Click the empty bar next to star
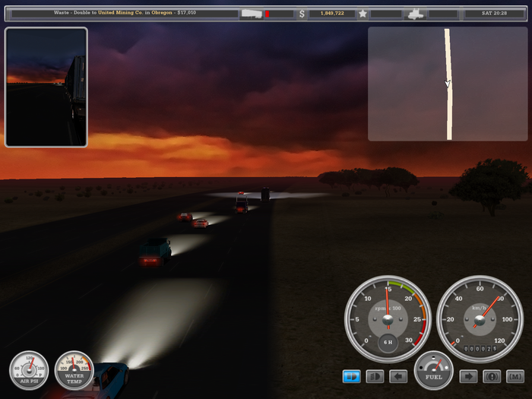This screenshot has height=399, width=532. click(x=386, y=14)
